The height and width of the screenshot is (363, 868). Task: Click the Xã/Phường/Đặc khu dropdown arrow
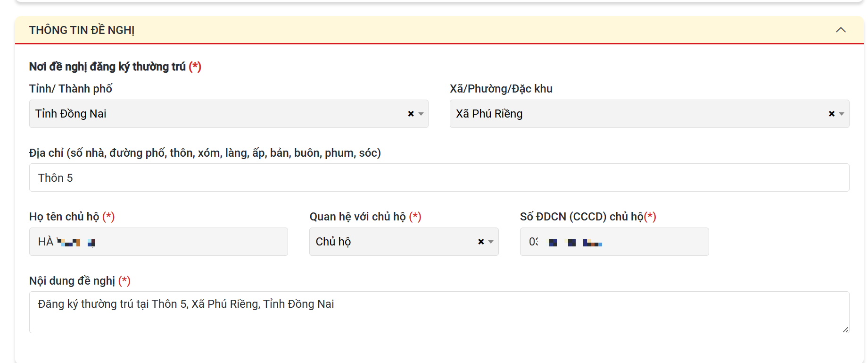click(842, 114)
